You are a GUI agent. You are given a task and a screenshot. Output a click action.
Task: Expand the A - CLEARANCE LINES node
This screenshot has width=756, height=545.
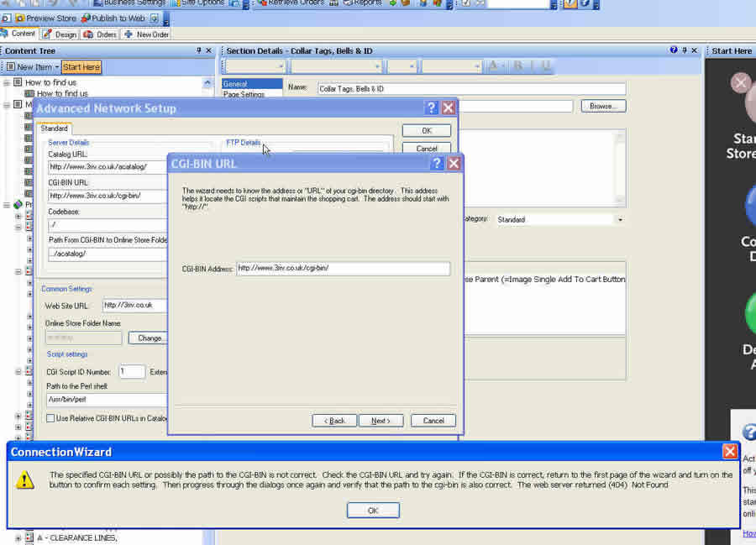(x=18, y=537)
